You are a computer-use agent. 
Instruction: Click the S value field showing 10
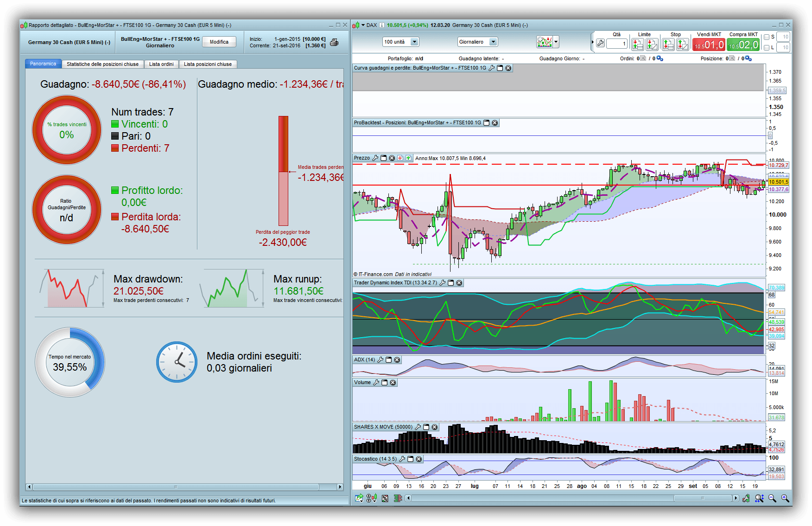pos(783,37)
